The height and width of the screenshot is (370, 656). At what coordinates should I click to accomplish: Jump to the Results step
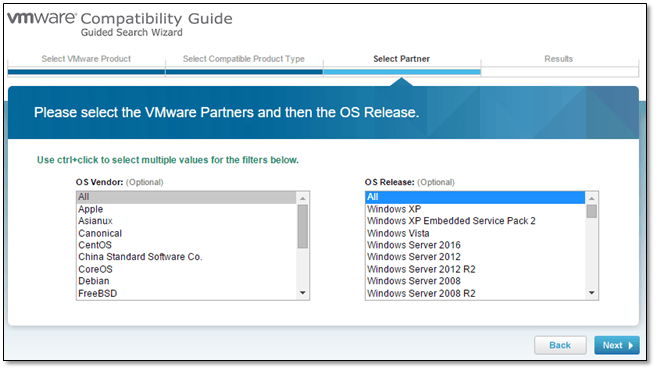tap(559, 59)
